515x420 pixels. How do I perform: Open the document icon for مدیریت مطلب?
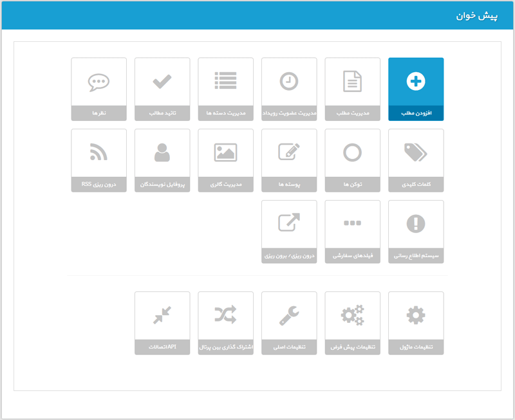(x=352, y=82)
